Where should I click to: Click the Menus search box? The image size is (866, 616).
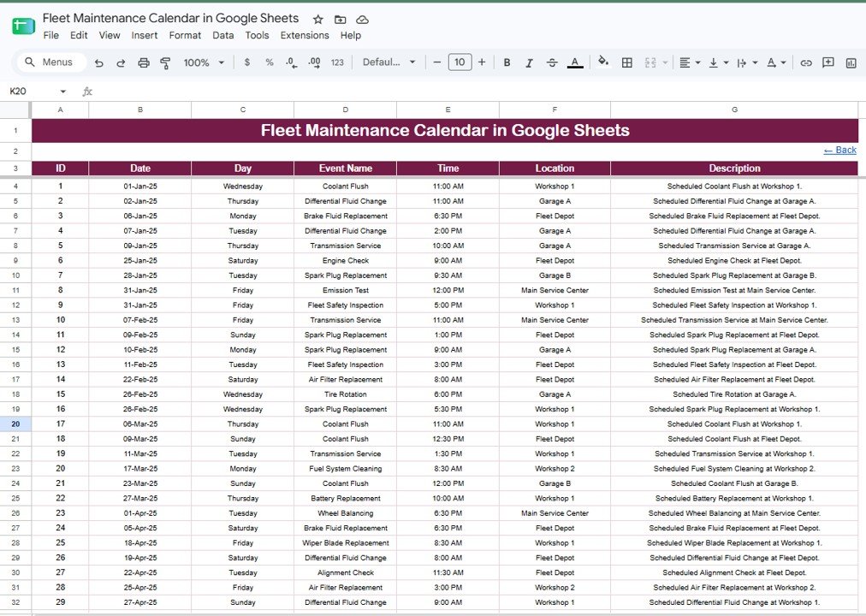(52, 62)
